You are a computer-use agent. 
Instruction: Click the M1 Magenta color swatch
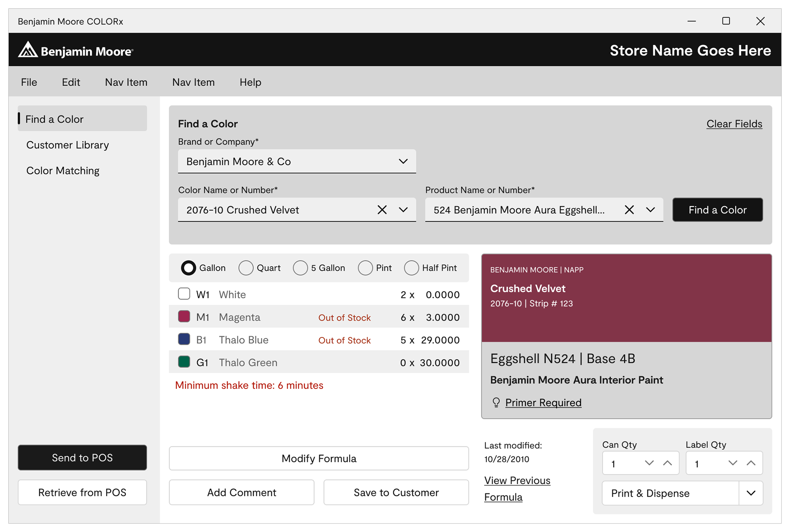[184, 316]
